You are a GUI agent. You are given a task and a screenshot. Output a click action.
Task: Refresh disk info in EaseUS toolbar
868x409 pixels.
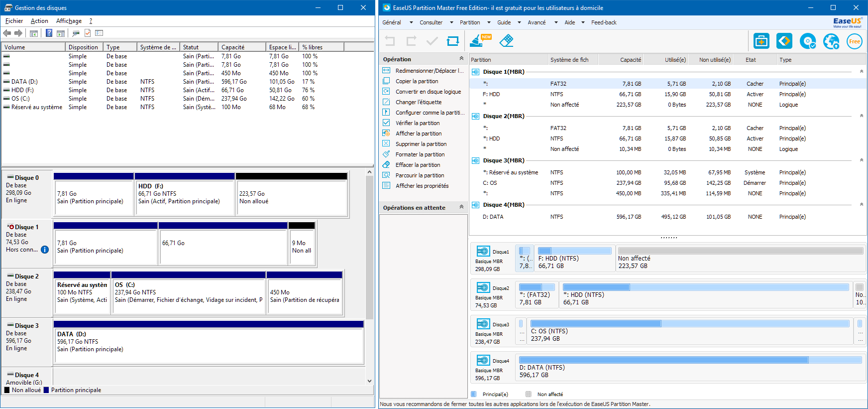(x=453, y=41)
